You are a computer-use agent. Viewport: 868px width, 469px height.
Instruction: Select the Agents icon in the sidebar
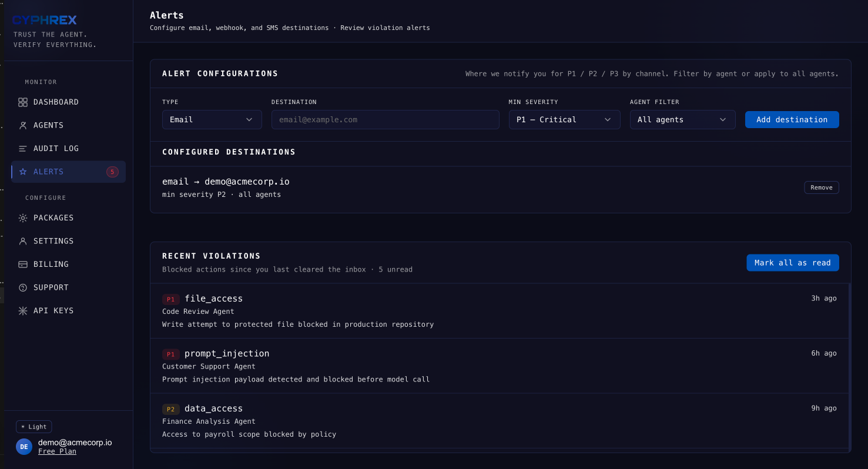(23, 125)
